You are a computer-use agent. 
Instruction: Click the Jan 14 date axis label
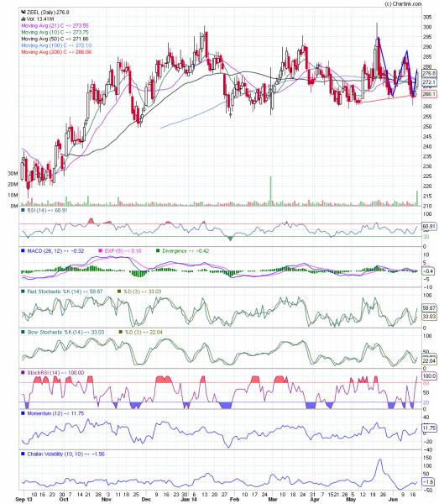(x=189, y=499)
